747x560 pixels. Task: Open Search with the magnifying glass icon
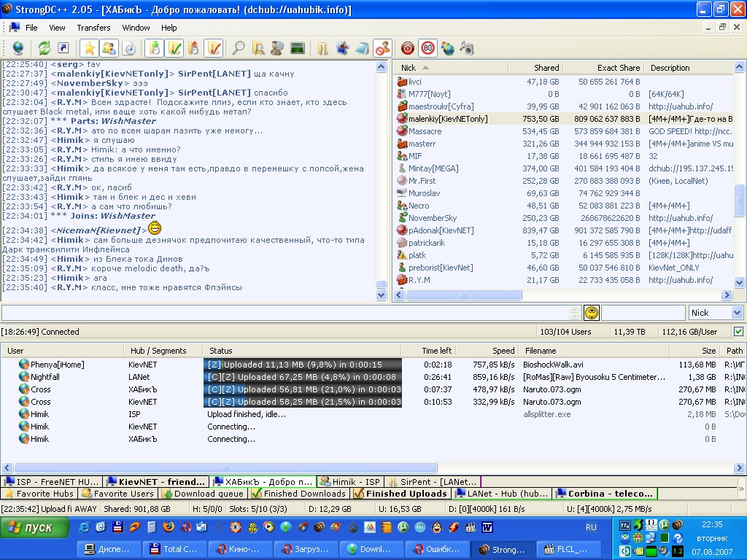coord(238,48)
